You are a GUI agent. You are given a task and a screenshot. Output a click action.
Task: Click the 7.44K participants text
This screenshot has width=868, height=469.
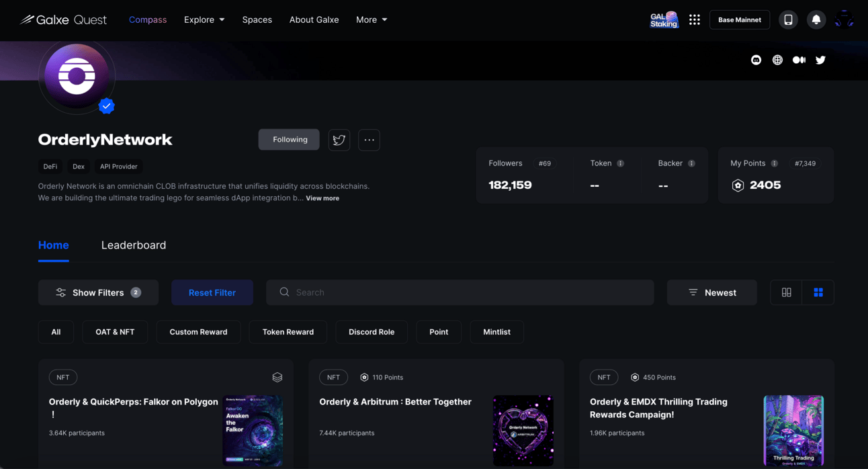point(347,433)
